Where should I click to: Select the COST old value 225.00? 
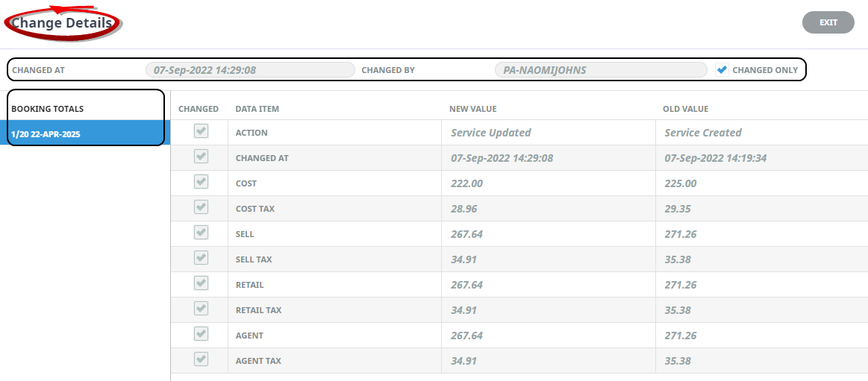pyautogui.click(x=681, y=183)
